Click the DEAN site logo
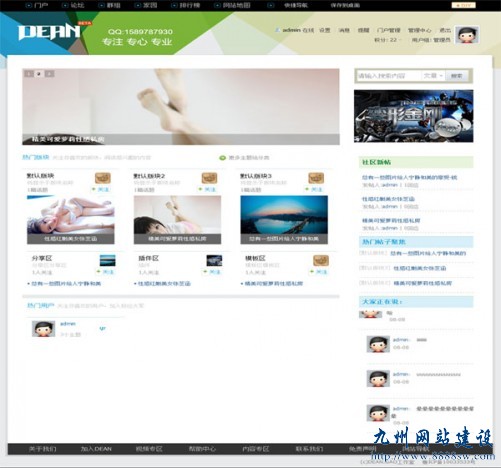Viewport: 501px width, 468px height. (x=49, y=32)
